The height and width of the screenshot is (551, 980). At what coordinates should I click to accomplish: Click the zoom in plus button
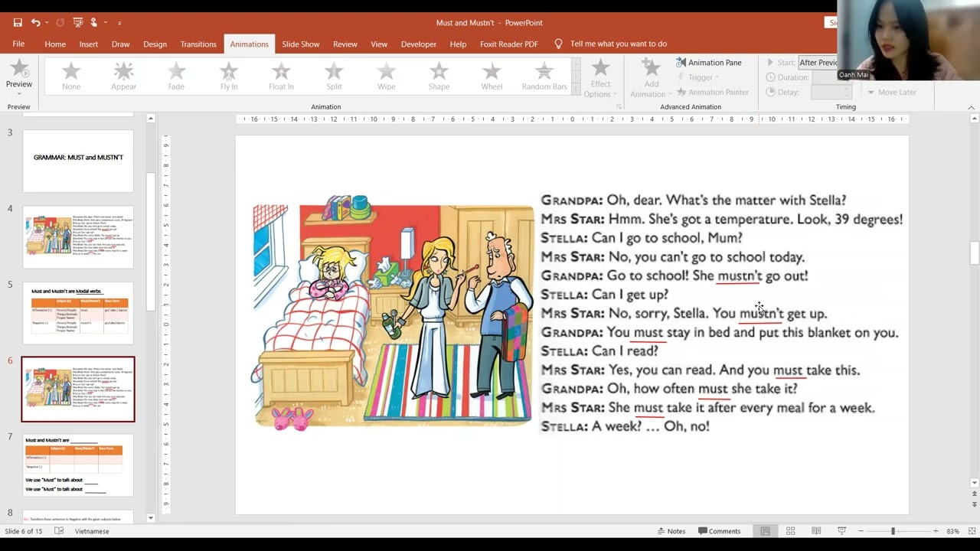tap(935, 531)
